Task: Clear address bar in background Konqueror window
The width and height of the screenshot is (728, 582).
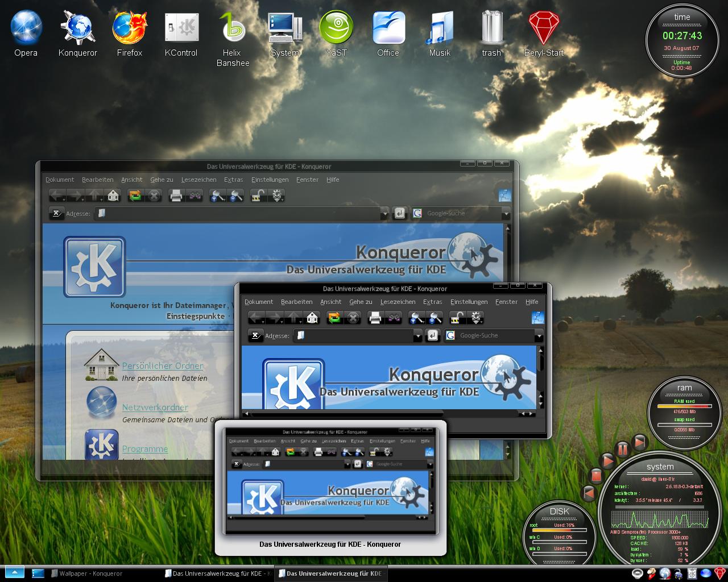Action: 56,213
